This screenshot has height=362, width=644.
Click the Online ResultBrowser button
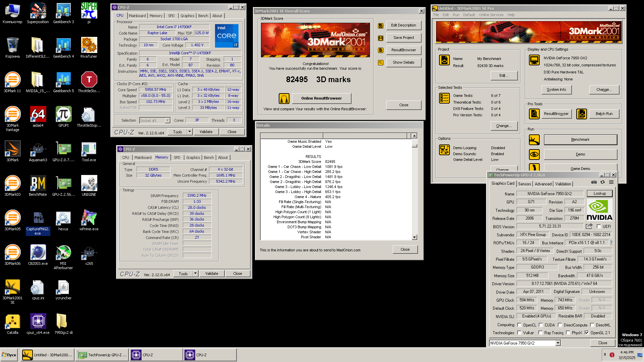coord(321,98)
